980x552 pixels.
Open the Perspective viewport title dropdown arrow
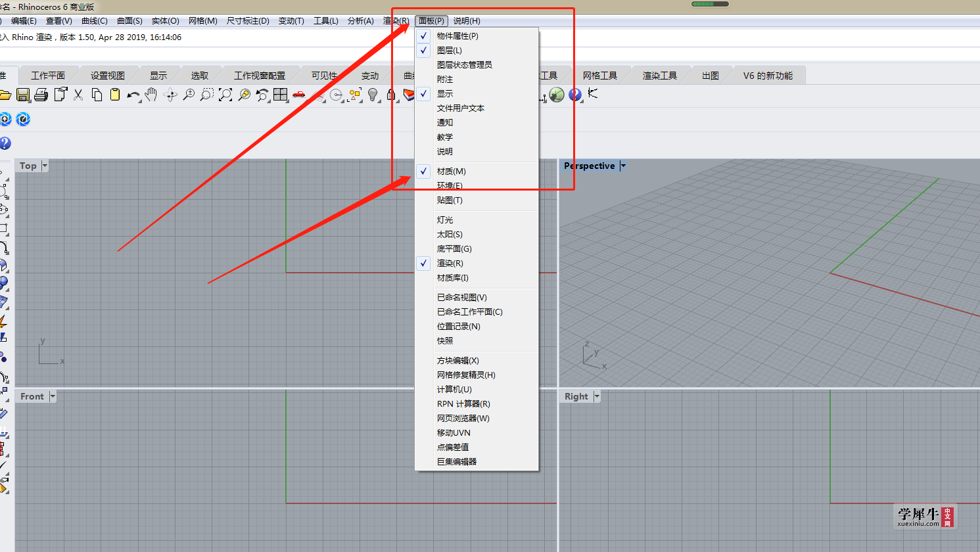click(623, 166)
